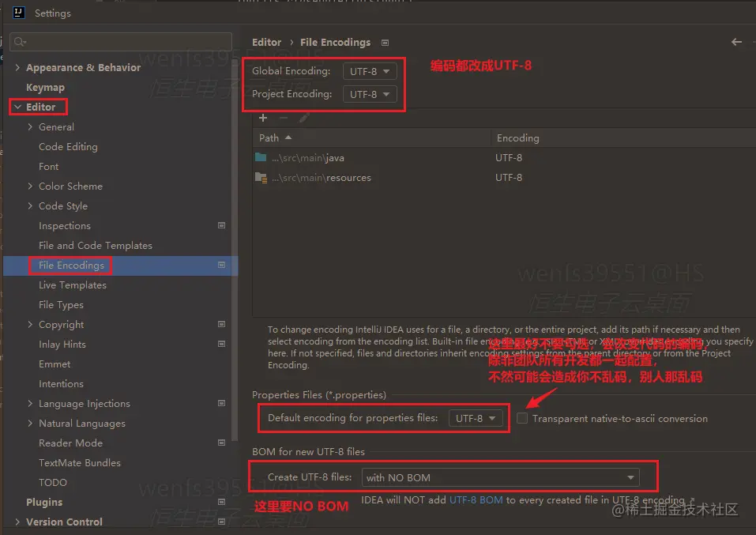Screen dimensions: 756x535
Task: Open File Types settings
Action: [62, 305]
